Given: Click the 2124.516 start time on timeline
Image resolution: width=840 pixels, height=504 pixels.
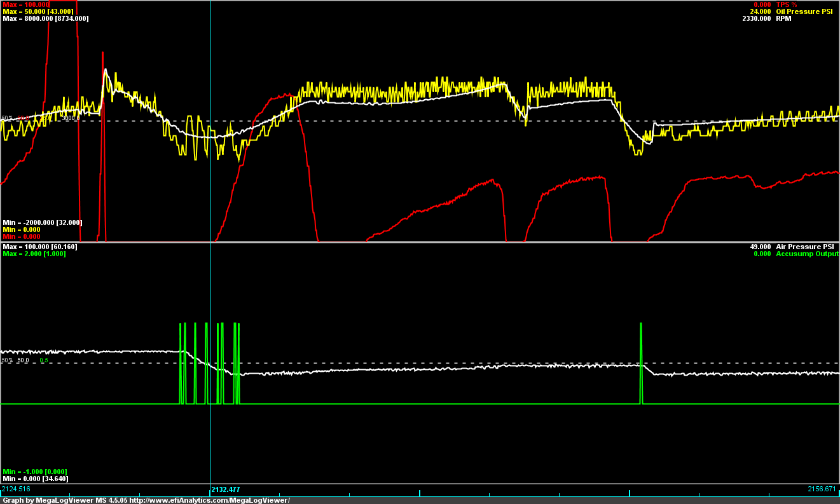Looking at the screenshot, I should coord(16,489).
